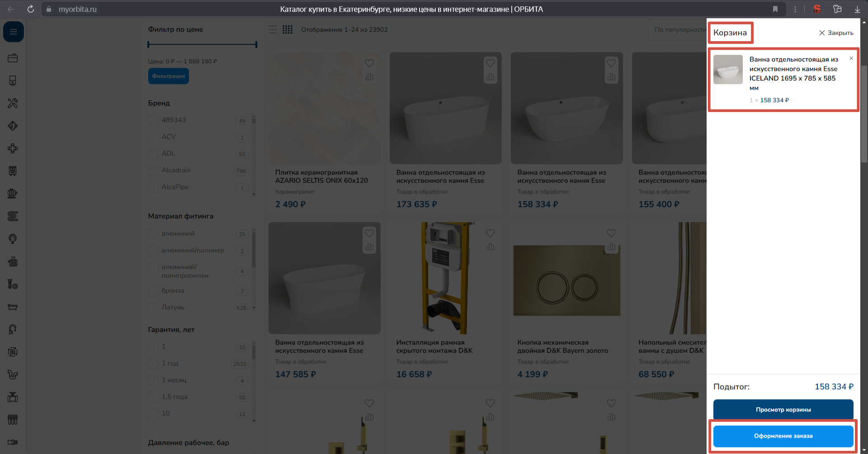Tick the алюминий material checkbox
The width and height of the screenshot is (868, 454).
pos(153,234)
